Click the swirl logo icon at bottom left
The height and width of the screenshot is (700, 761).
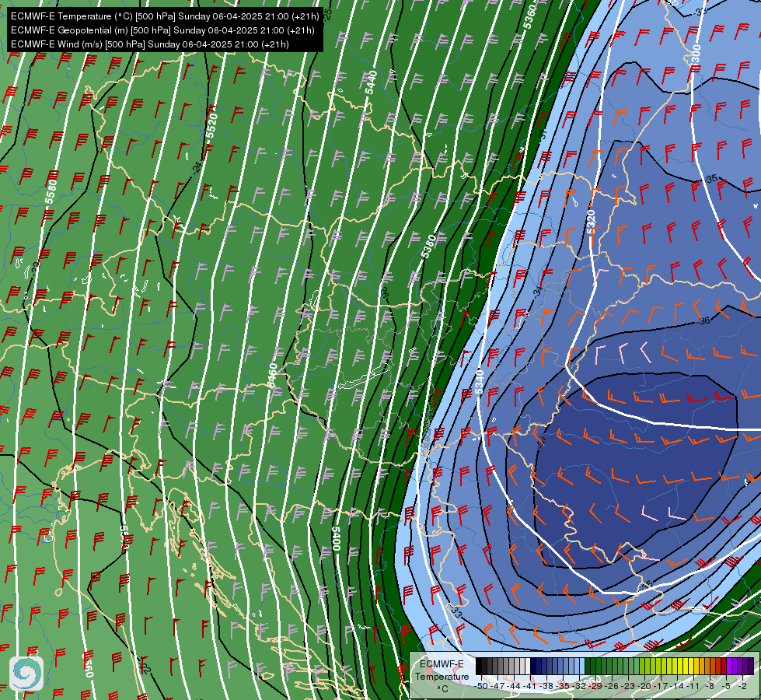(26, 674)
